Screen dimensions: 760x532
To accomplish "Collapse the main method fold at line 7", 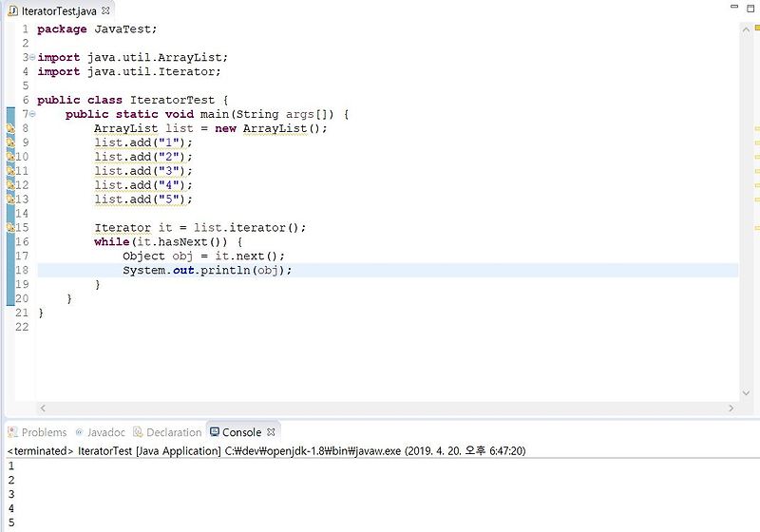I will [32, 114].
